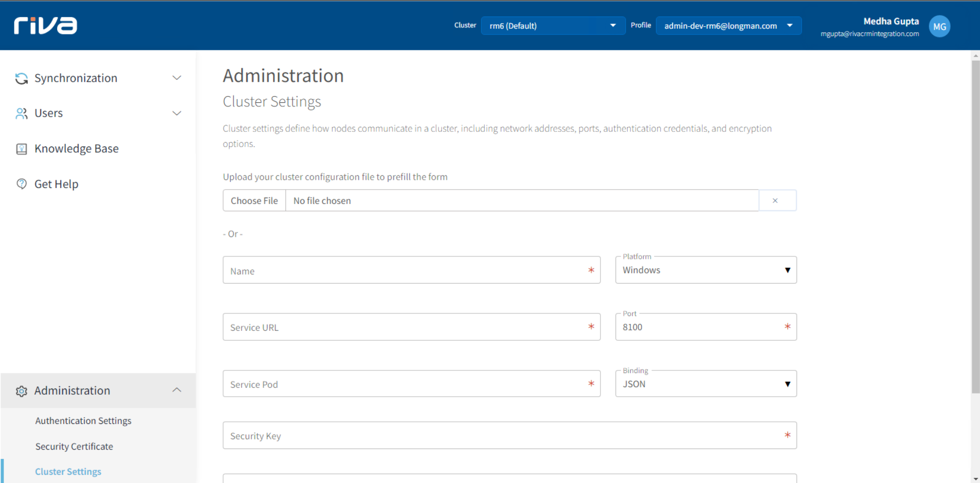Click the Knowledge Base book icon
Image resolution: width=980 pixels, height=483 pixels.
tap(21, 148)
